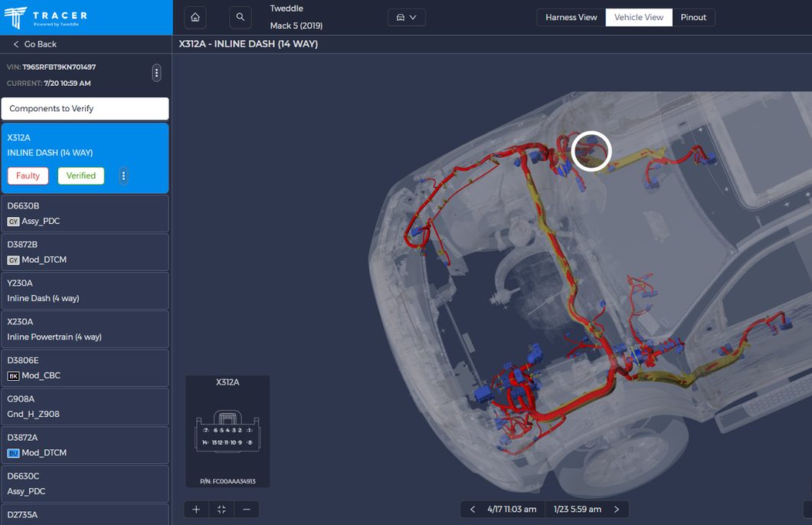
Task: Click the BK color badge on D3806E
Action: coord(14,376)
